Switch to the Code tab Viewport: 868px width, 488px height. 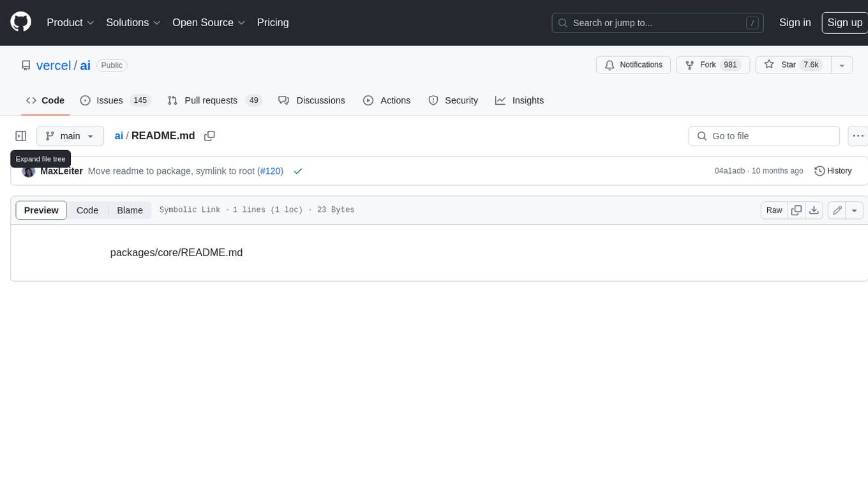tap(45, 100)
